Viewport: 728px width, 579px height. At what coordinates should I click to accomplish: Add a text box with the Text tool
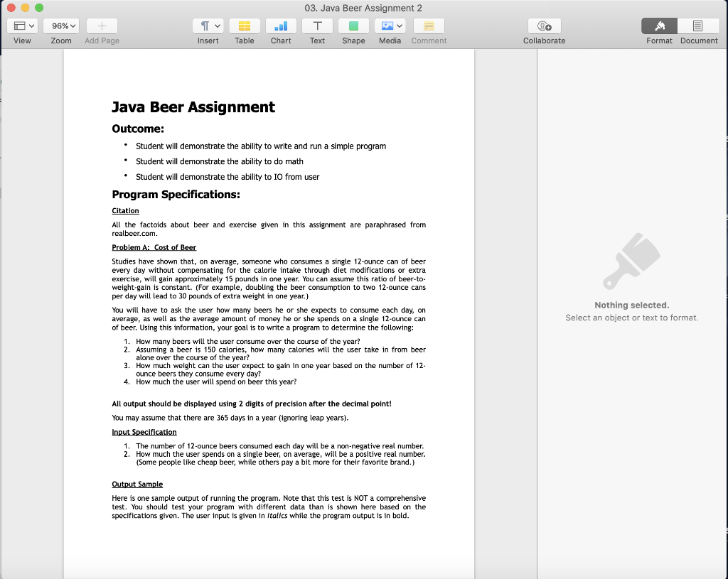click(317, 26)
